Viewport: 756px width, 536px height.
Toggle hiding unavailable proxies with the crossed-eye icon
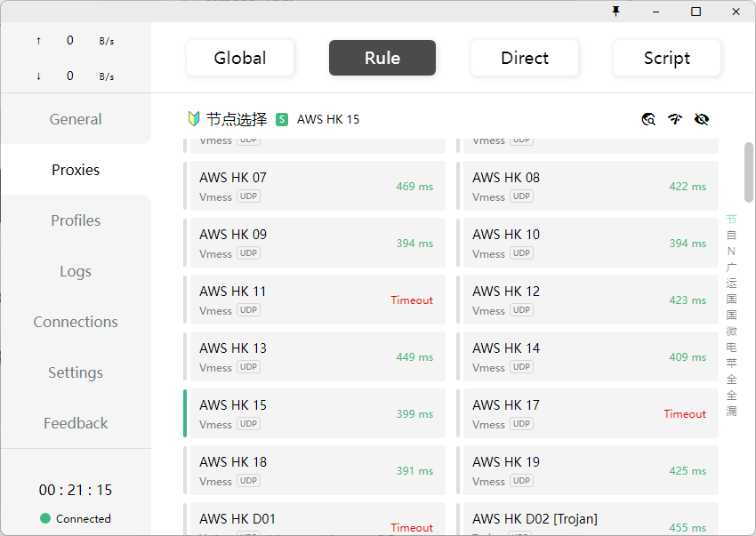click(702, 119)
